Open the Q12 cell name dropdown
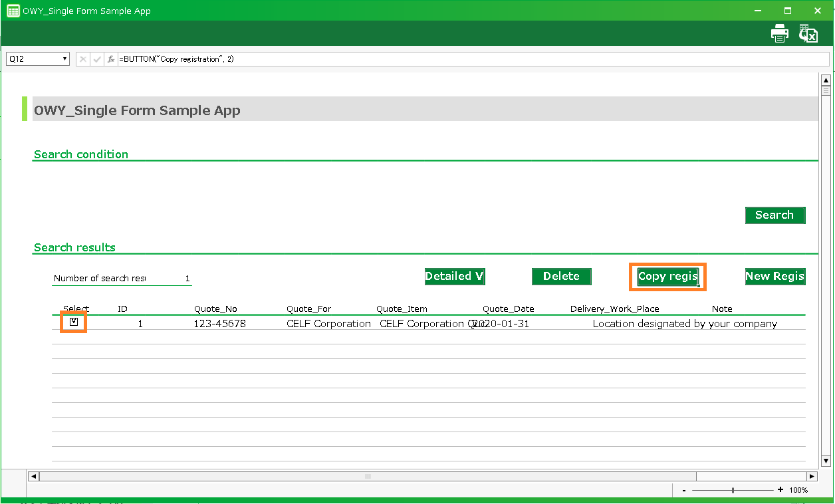835x504 pixels. [64, 59]
